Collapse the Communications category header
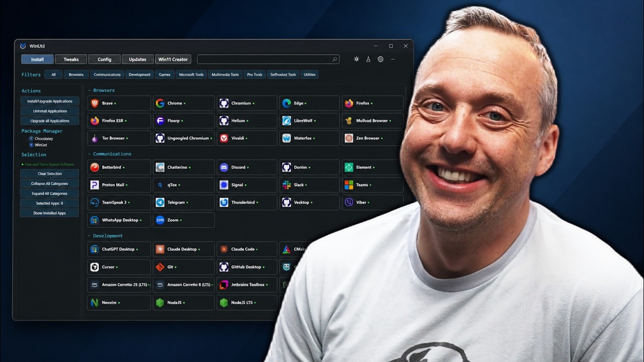 click(x=109, y=154)
